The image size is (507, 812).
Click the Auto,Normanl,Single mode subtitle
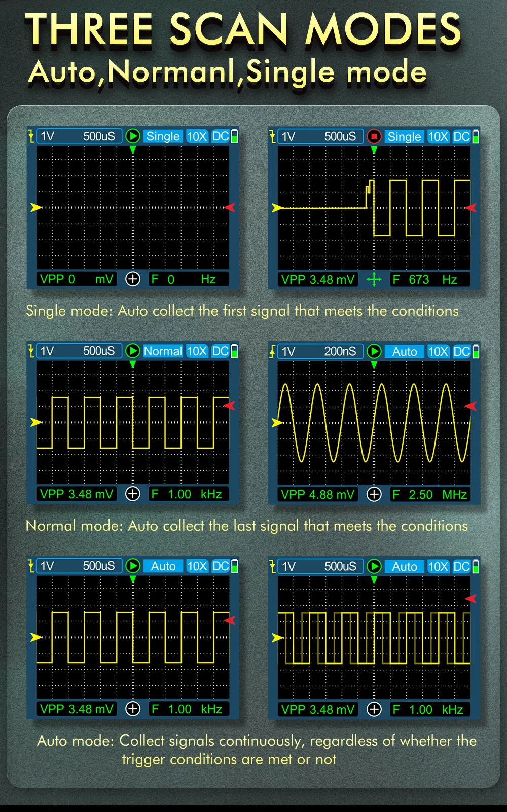click(228, 71)
